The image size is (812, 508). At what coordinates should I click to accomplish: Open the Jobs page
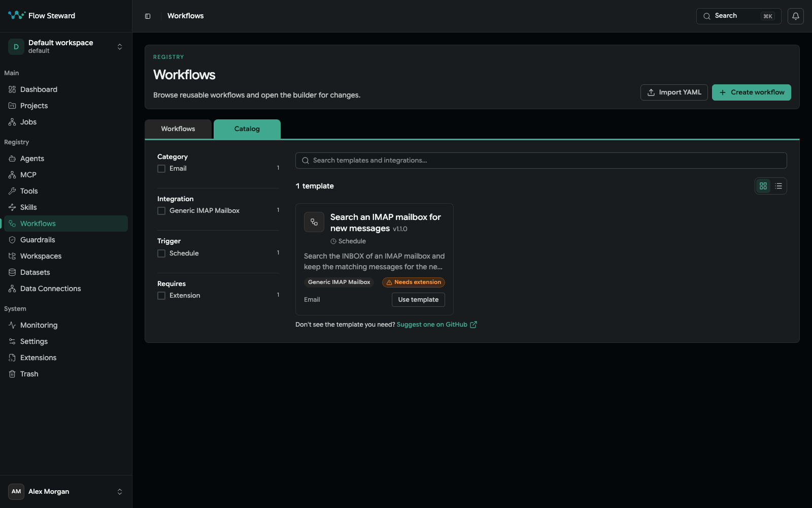pyautogui.click(x=66, y=122)
